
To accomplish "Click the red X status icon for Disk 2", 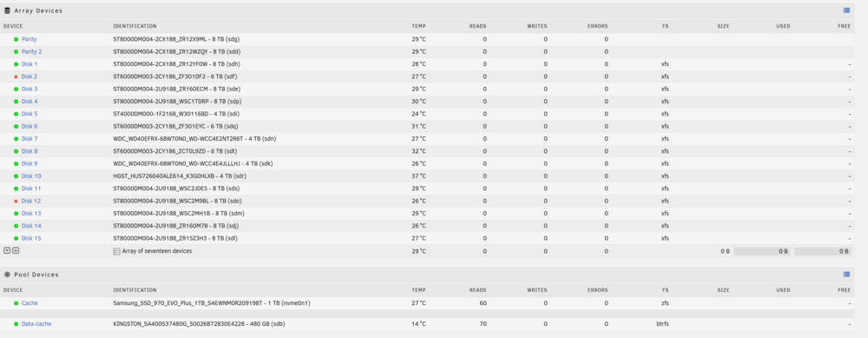I will click(16, 76).
